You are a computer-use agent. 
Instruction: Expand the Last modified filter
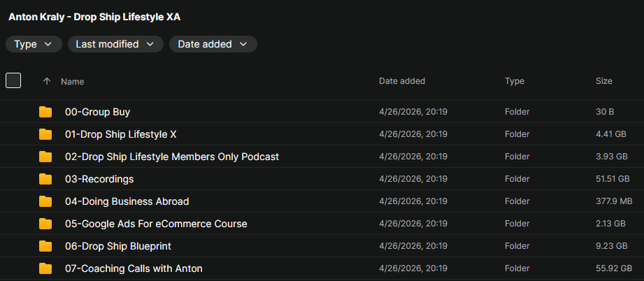point(115,44)
